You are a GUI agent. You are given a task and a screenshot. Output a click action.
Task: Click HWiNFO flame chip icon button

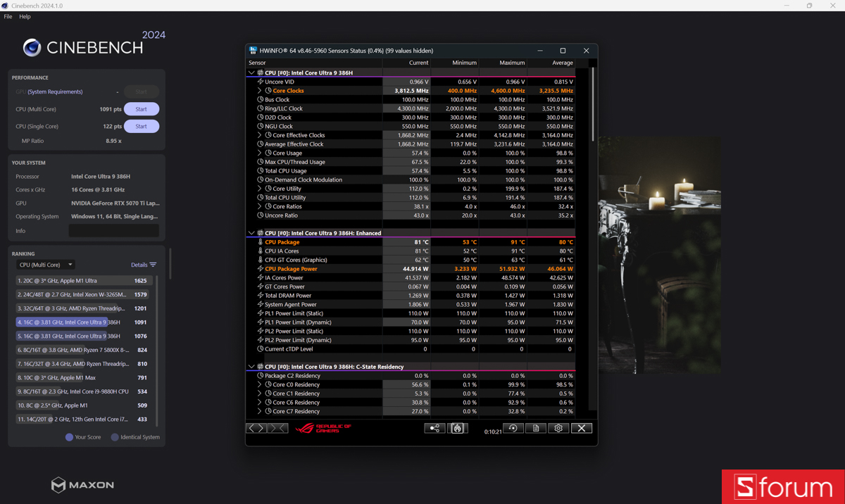click(x=457, y=428)
